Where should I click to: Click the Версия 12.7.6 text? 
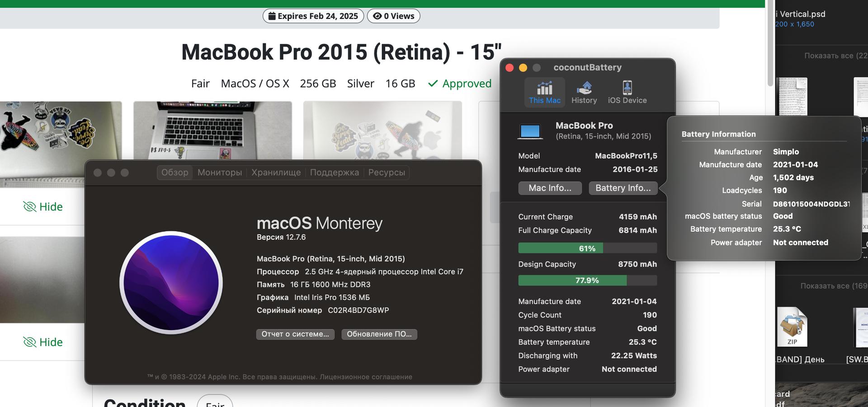[x=281, y=237]
